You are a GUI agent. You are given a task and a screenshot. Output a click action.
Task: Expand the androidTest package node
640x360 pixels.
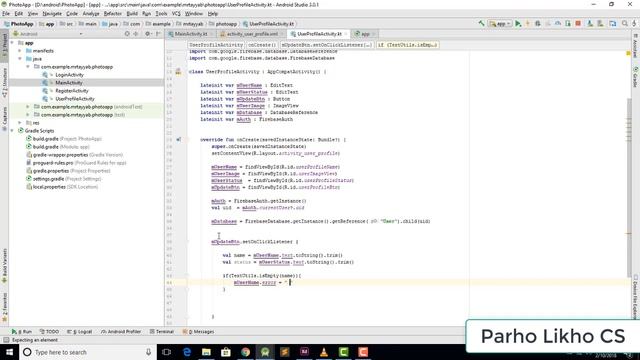tap(28, 107)
